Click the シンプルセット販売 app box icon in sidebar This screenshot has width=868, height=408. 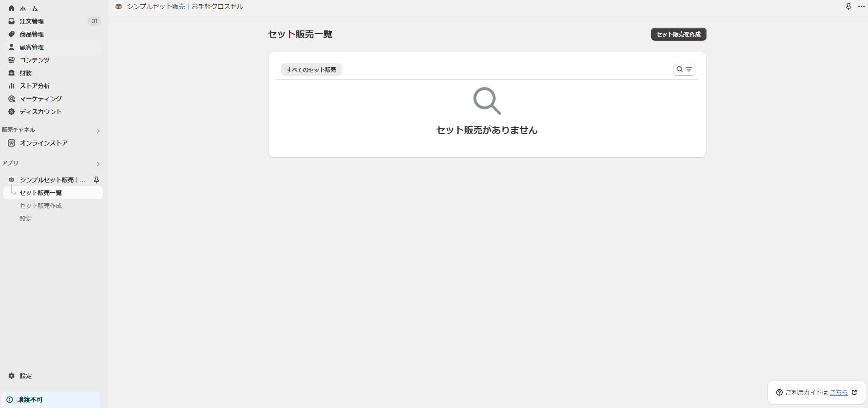click(12, 180)
